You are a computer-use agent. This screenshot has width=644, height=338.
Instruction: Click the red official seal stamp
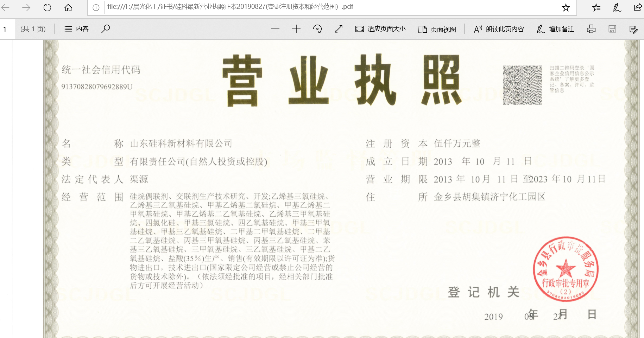[x=566, y=269]
